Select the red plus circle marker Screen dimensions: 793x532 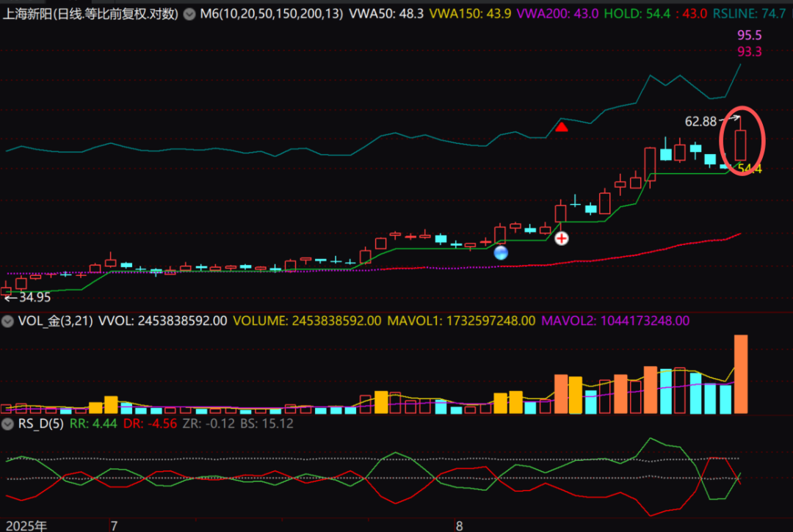coord(562,238)
